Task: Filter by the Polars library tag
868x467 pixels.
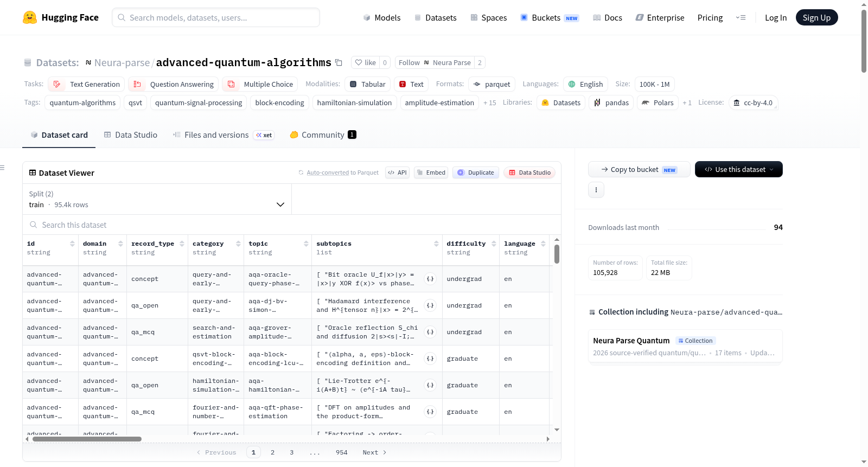Action: pos(658,103)
